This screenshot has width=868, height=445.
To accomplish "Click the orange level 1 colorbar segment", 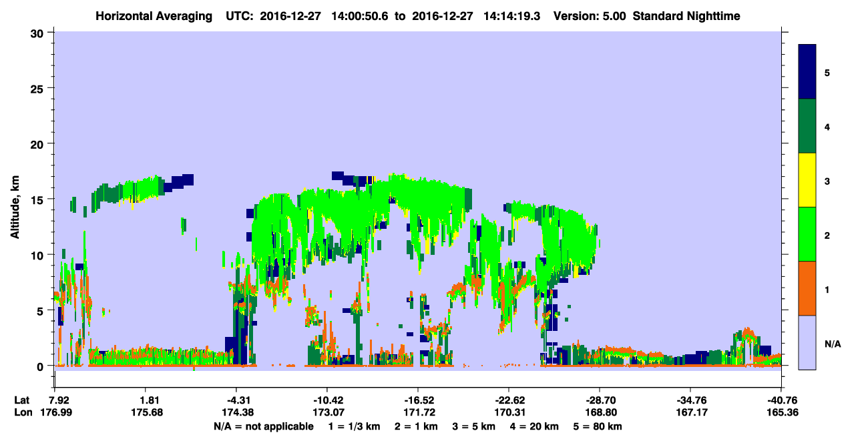I will click(x=807, y=288).
